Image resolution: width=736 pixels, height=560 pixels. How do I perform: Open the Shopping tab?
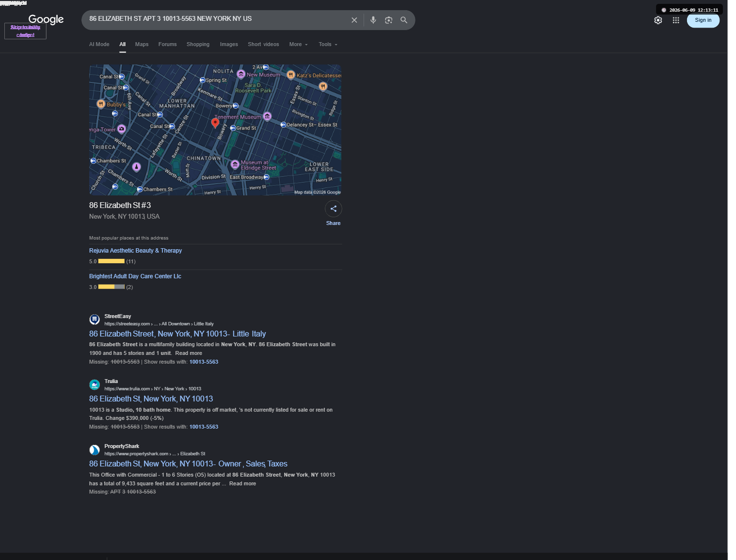pyautogui.click(x=198, y=44)
